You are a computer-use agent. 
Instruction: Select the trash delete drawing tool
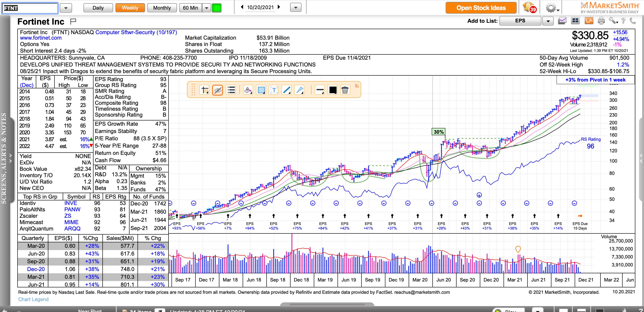[345, 90]
